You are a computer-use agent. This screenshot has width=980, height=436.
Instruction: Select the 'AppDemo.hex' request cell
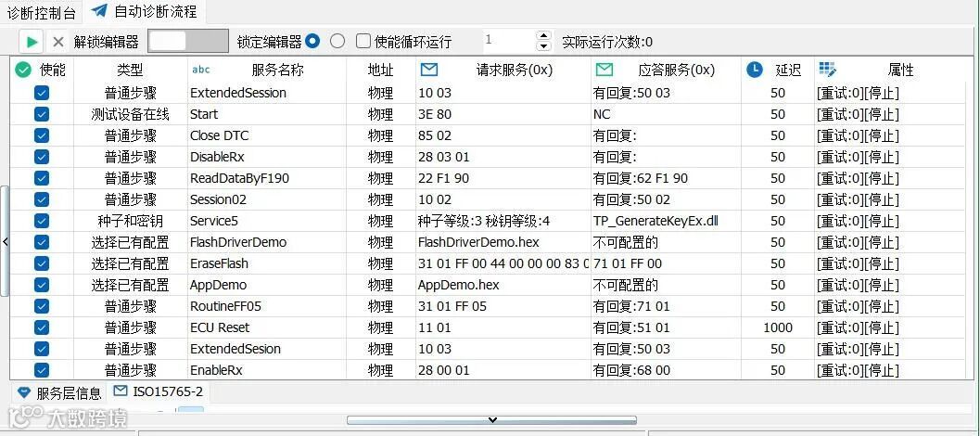click(x=503, y=285)
